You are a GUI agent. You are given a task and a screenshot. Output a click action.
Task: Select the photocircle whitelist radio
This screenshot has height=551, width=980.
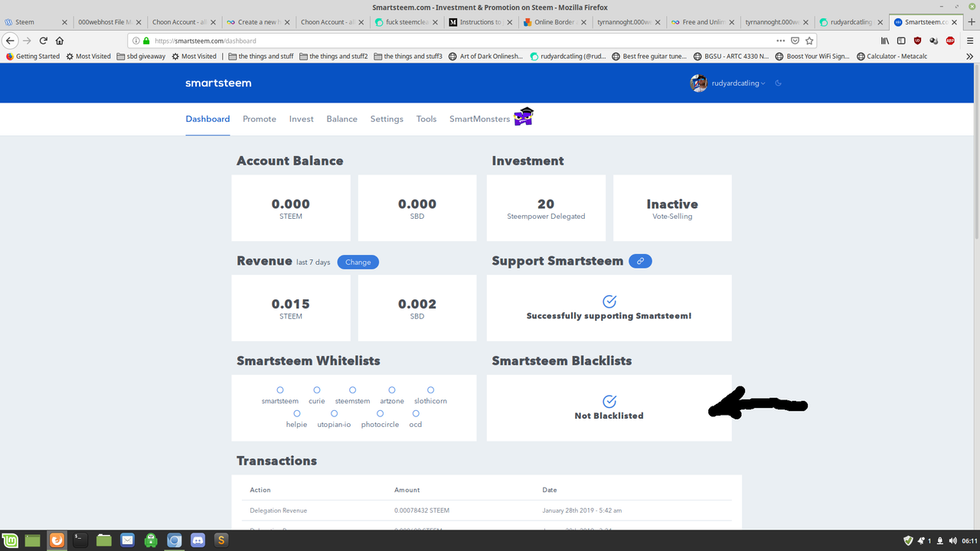click(380, 413)
